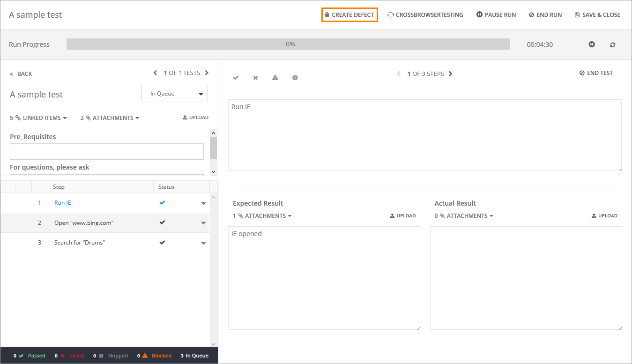Viewport: 632px width, 364px height.
Task: Click the Actual Result text area
Action: (526, 278)
